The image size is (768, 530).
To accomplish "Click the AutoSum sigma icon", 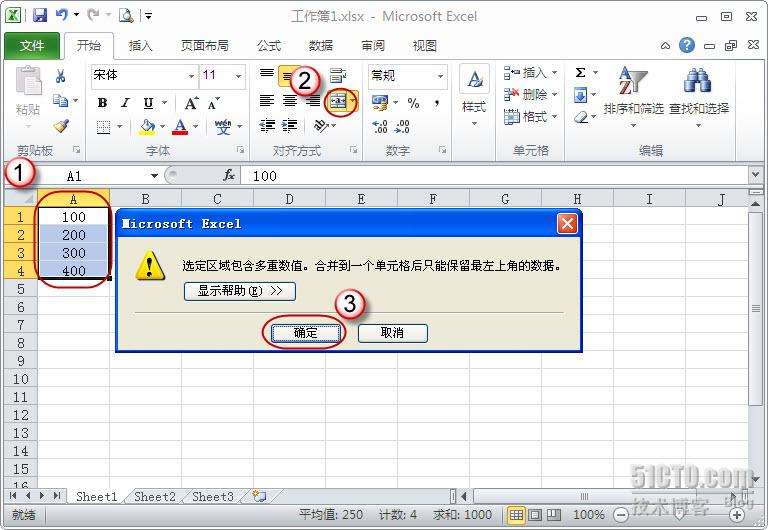I will coord(581,73).
